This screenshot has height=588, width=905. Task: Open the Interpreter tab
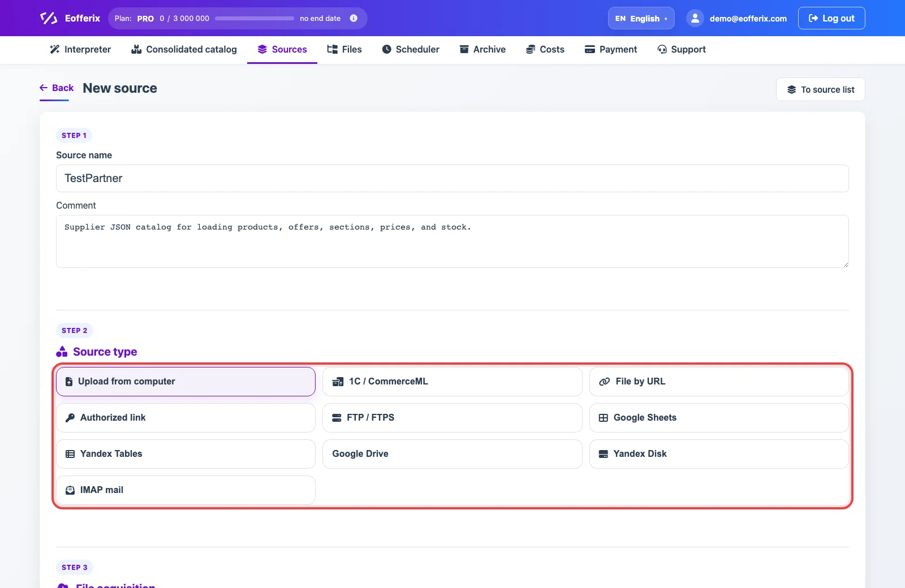coord(80,49)
